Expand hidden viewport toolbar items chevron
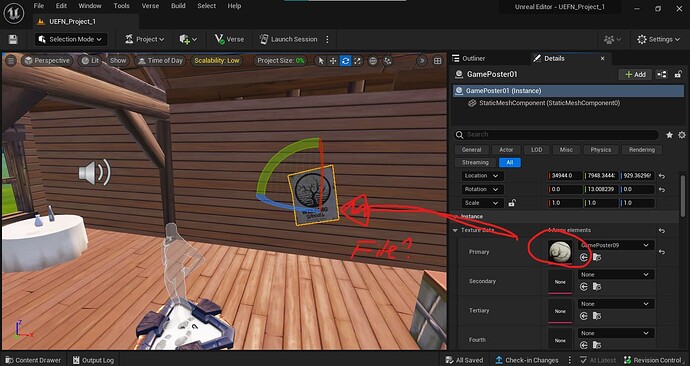The image size is (690, 366). (422, 61)
